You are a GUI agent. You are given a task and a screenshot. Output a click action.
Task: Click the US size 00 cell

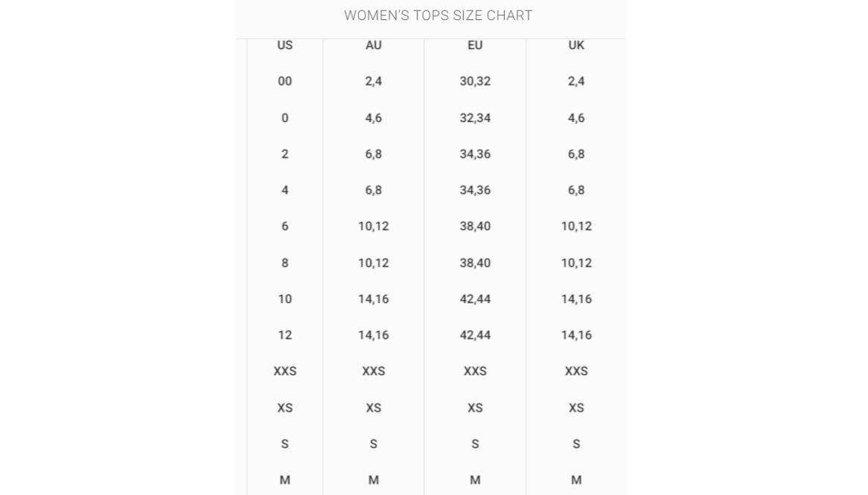click(x=284, y=81)
